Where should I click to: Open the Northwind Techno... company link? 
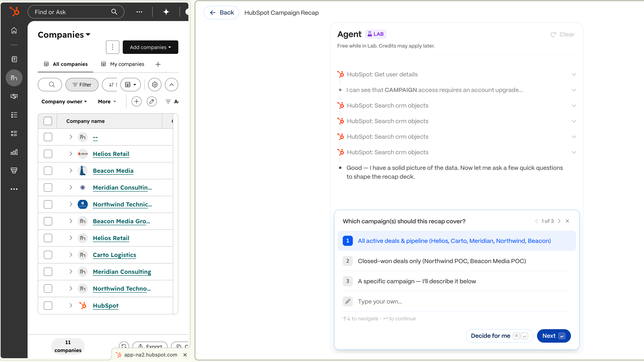[x=122, y=289]
